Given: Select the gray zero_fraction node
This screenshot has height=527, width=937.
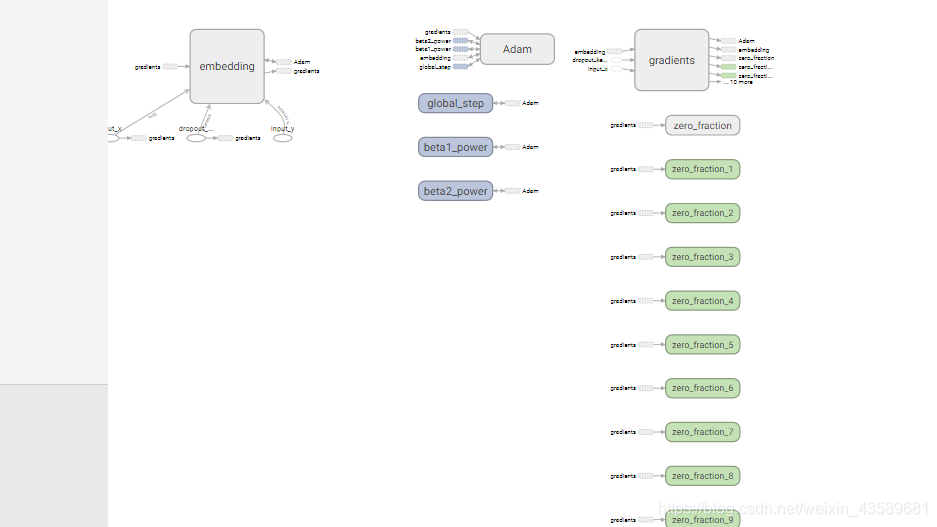Looking at the screenshot, I should (703, 125).
